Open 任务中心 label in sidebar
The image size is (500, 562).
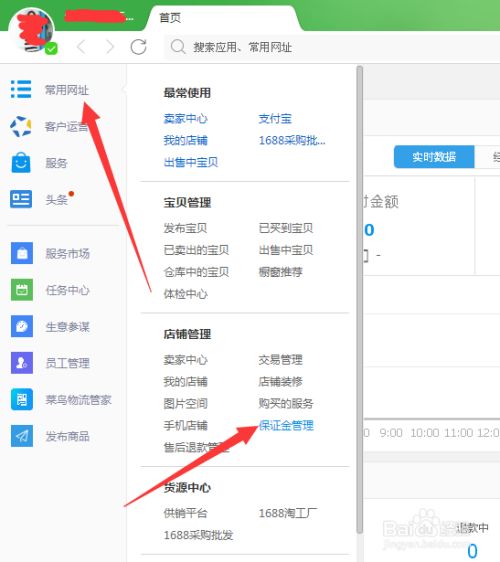(x=67, y=290)
